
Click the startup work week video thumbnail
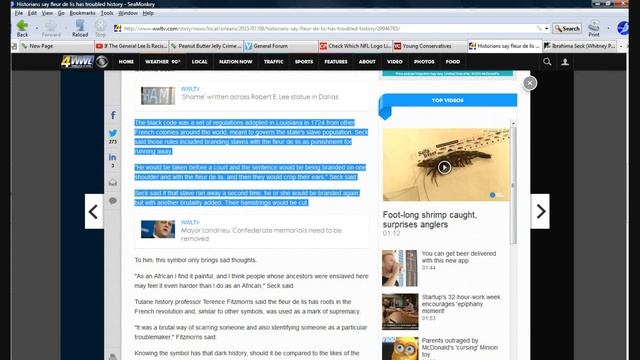pyautogui.click(x=400, y=311)
